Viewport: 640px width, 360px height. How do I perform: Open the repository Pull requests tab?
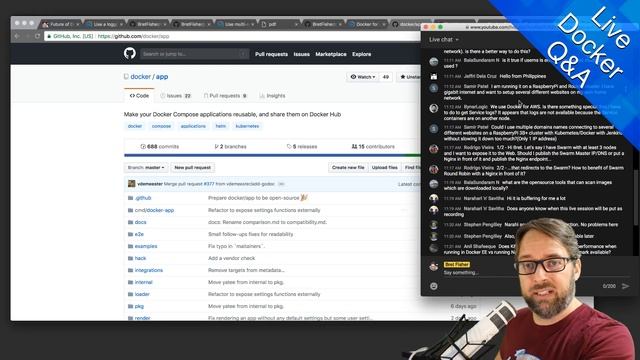[x=225, y=96]
